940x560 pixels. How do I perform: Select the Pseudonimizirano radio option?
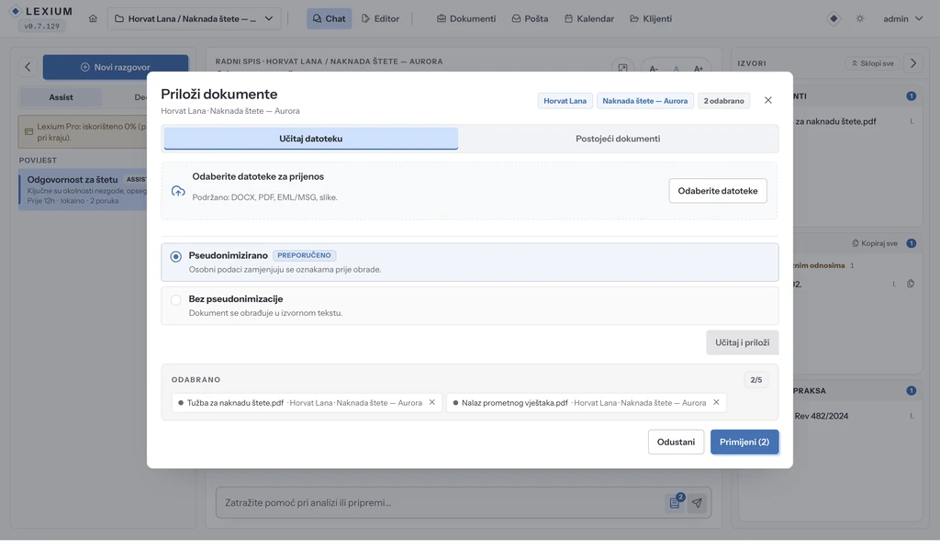[175, 257]
